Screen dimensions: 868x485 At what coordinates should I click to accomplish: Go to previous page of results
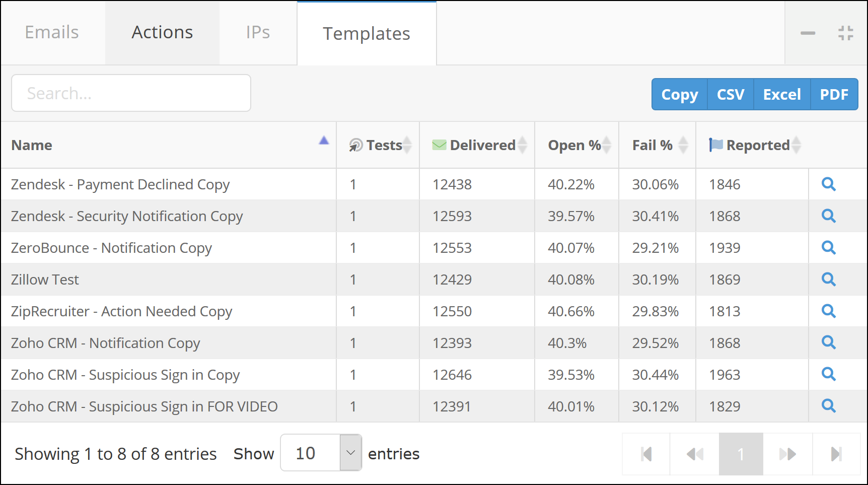(695, 454)
